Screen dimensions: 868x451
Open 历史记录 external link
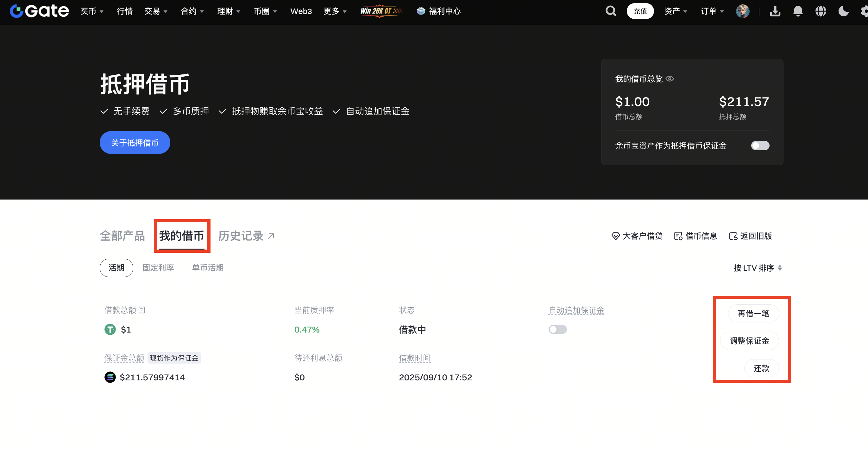(x=246, y=236)
